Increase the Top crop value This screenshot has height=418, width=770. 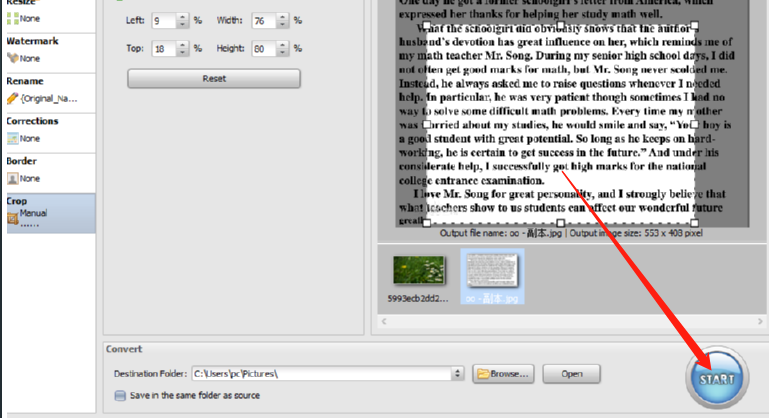tap(182, 45)
